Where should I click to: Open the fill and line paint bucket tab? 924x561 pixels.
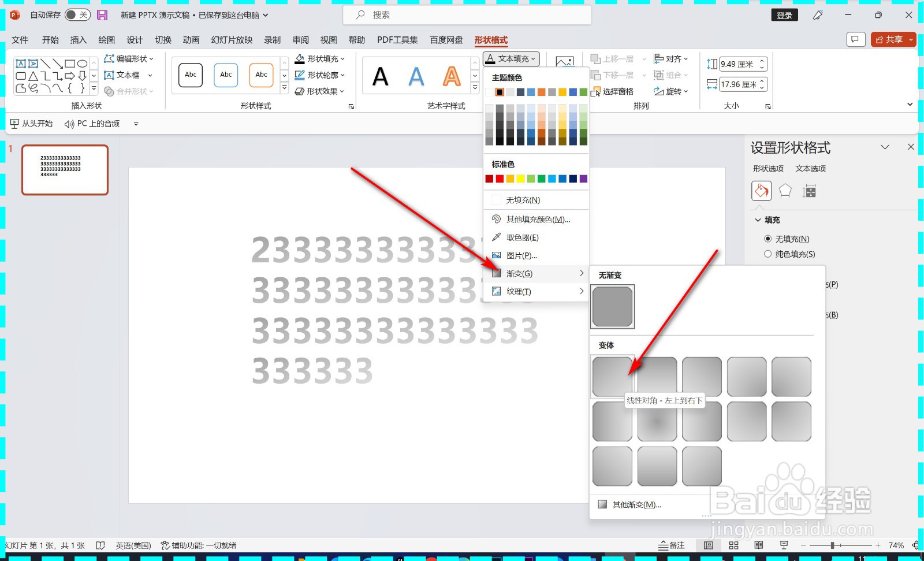point(761,191)
